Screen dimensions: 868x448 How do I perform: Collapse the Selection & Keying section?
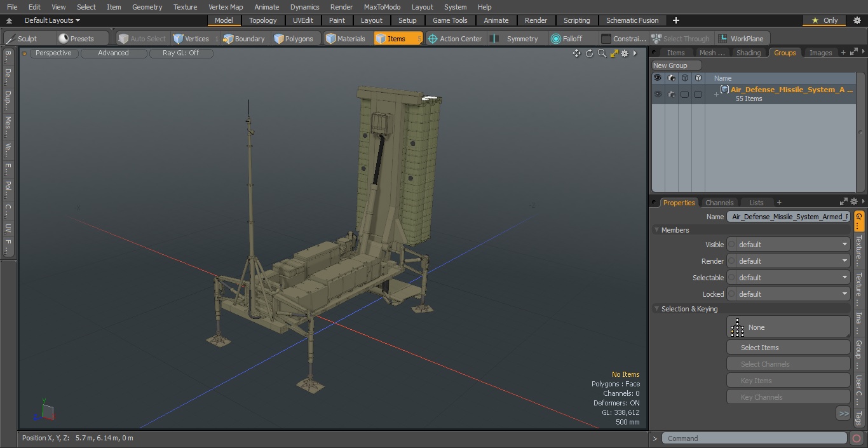[x=656, y=309]
